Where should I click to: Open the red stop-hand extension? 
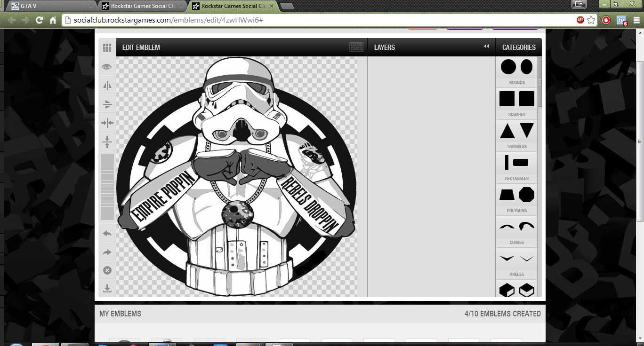tap(606, 20)
